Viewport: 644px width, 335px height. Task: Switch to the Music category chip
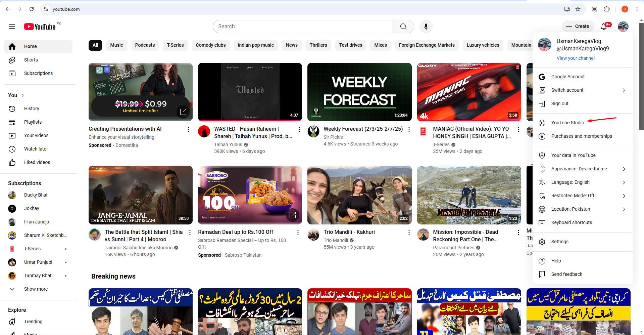click(116, 45)
